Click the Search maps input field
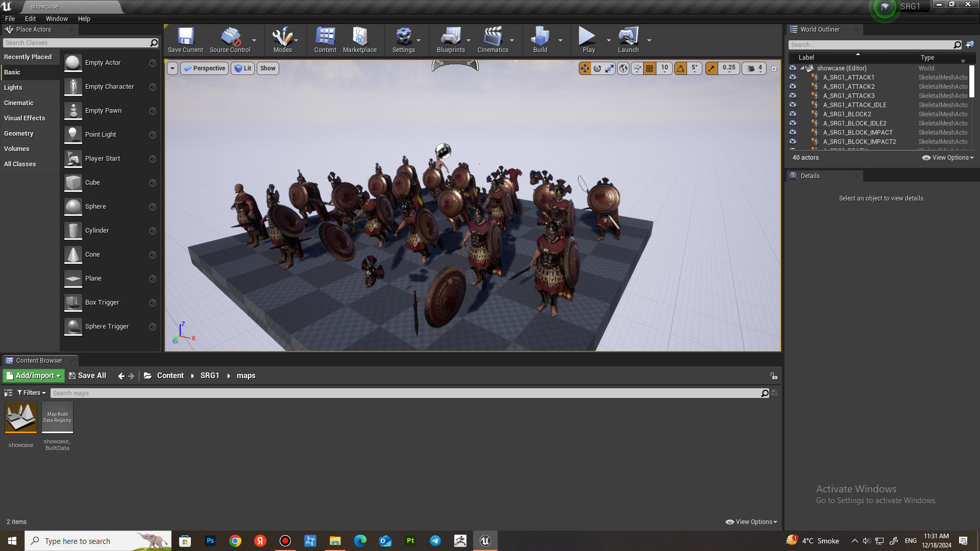Image resolution: width=980 pixels, height=551 pixels. pos(403,393)
